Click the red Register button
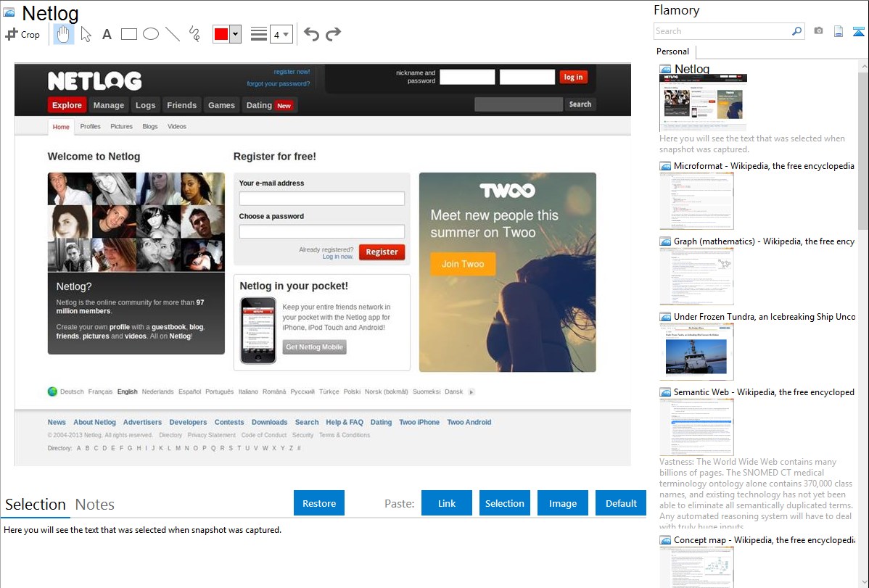Image resolution: width=869 pixels, height=588 pixels. [x=382, y=252]
